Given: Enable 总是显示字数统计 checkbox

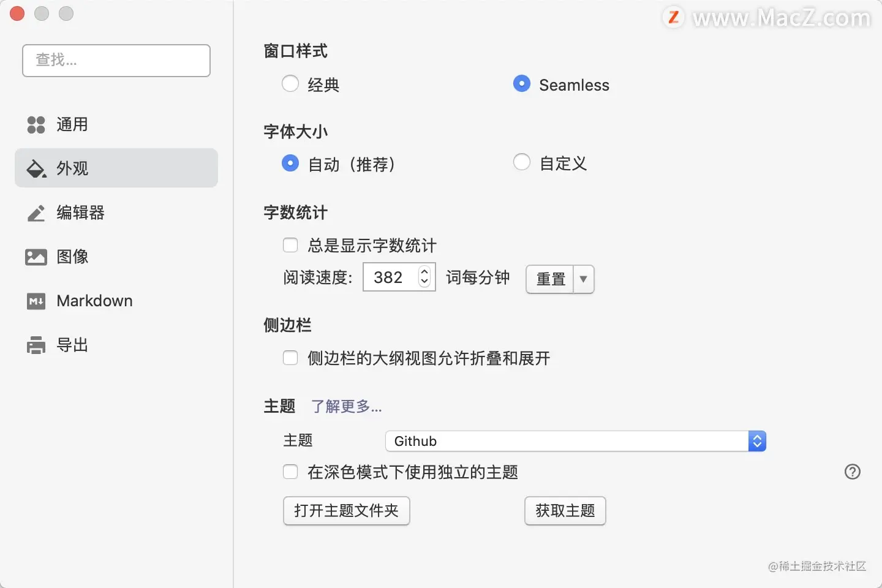Looking at the screenshot, I should click(290, 246).
